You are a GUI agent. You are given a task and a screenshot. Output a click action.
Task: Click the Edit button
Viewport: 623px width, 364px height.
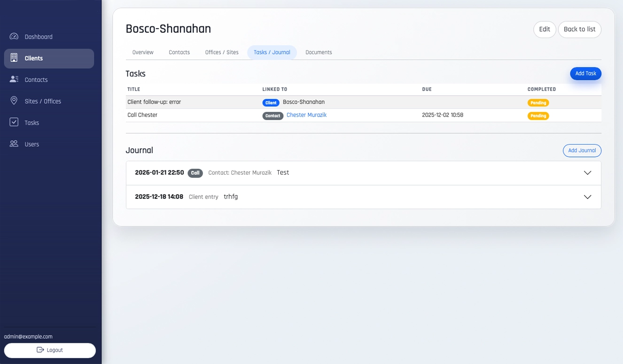(x=544, y=30)
